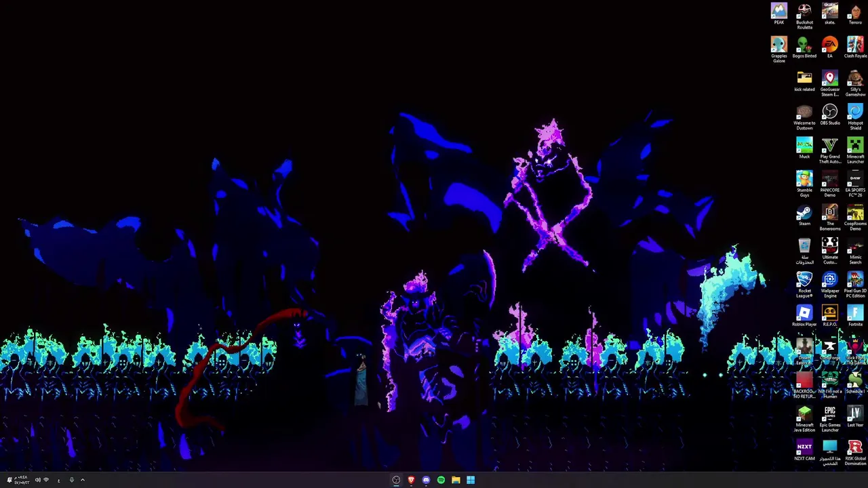
Task: Select the Muck game icon
Action: click(804, 148)
